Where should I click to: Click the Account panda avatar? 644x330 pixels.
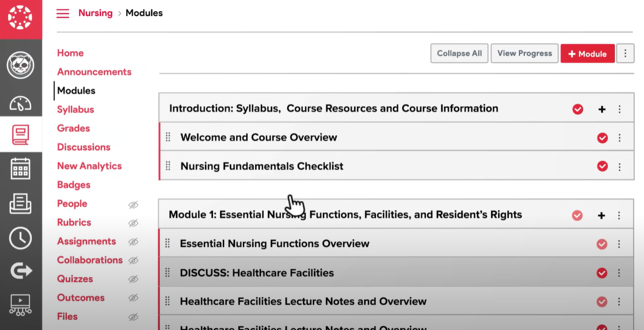tap(20, 65)
